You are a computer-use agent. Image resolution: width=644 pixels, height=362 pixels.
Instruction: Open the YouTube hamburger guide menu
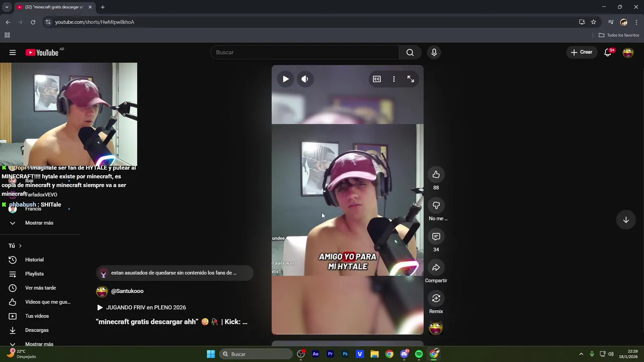13,52
